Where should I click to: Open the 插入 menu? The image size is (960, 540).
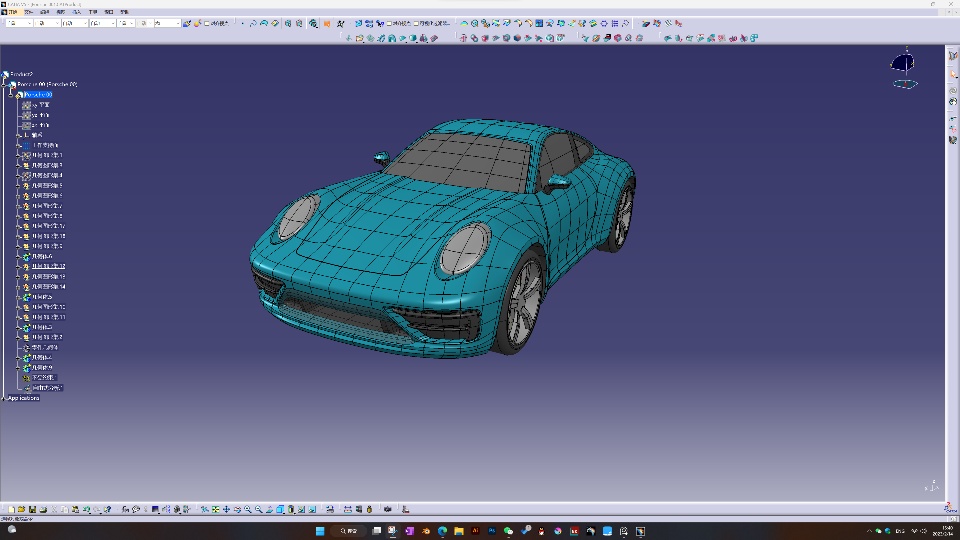[x=77, y=12]
